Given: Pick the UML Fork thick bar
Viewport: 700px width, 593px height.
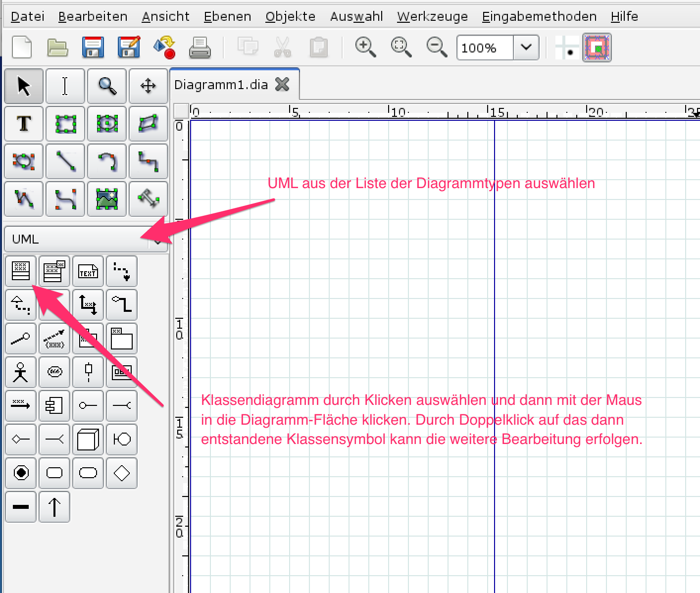Looking at the screenshot, I should tap(21, 506).
